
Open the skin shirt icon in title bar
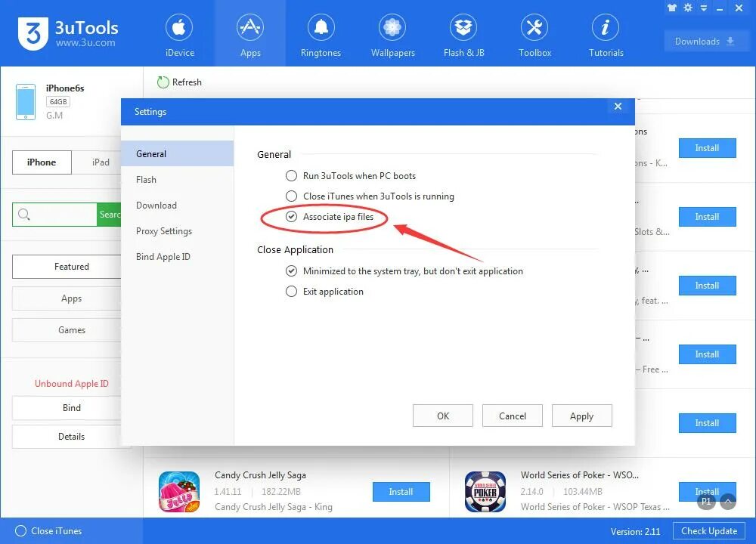tap(671, 8)
